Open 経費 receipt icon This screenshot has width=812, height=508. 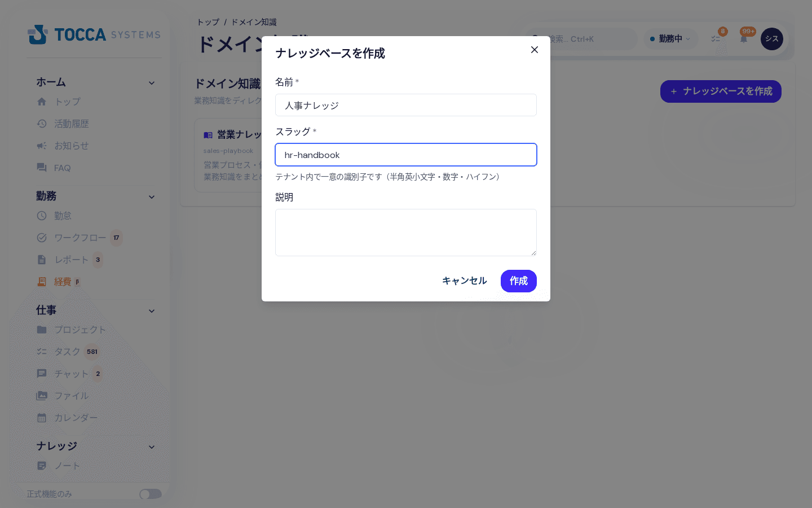42,282
